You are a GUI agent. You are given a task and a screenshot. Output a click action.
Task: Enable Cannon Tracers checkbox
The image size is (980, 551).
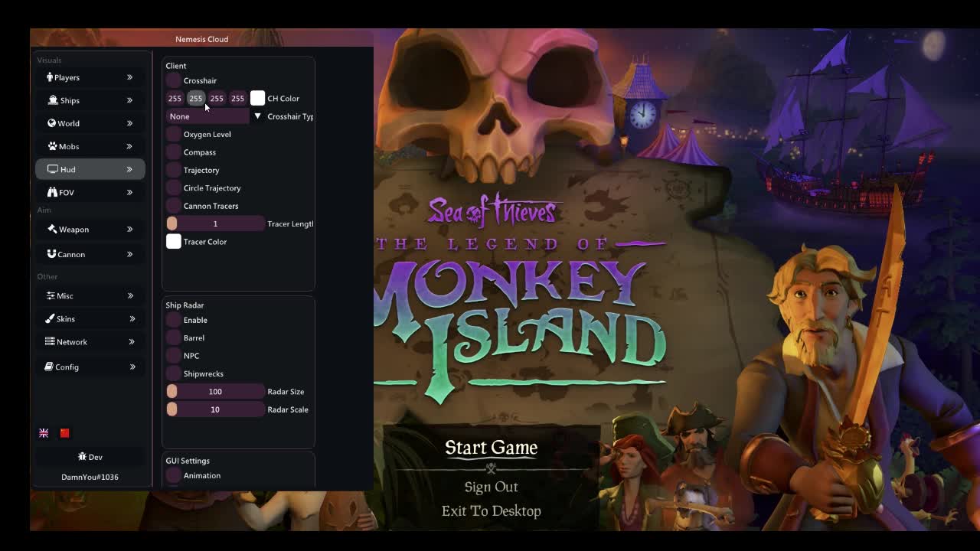tap(174, 206)
